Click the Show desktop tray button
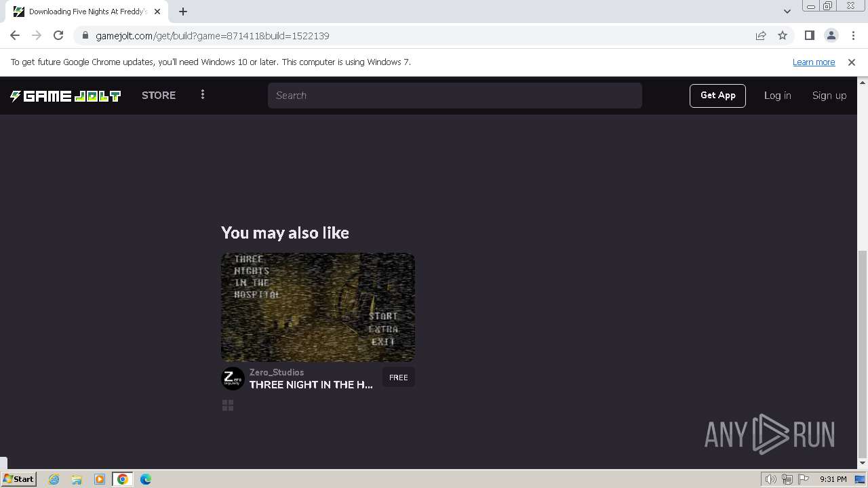The image size is (868, 488). (x=861, y=479)
